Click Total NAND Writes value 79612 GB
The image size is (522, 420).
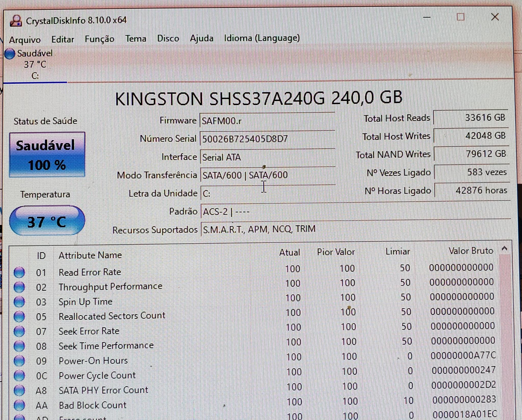coord(471,154)
